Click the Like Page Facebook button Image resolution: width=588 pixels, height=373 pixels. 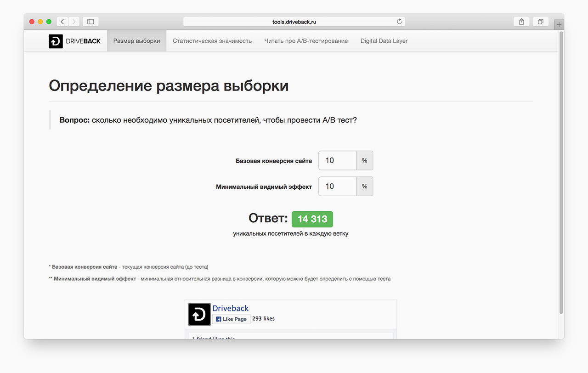pos(231,319)
